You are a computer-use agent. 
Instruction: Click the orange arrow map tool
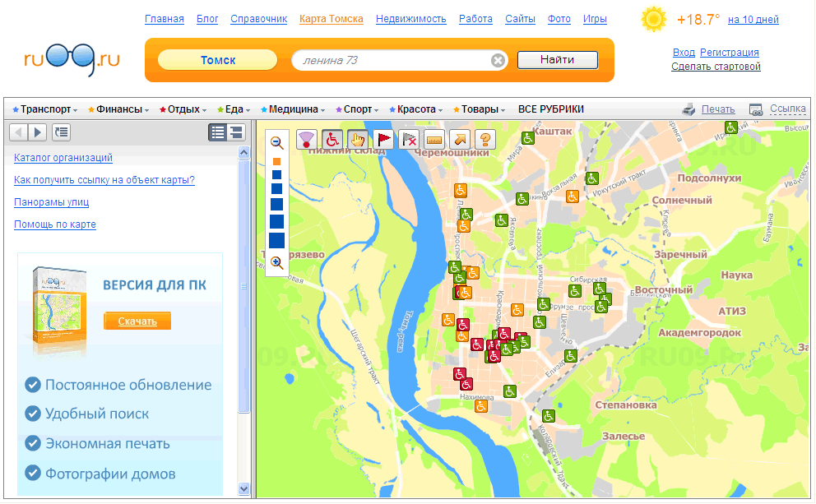[460, 139]
